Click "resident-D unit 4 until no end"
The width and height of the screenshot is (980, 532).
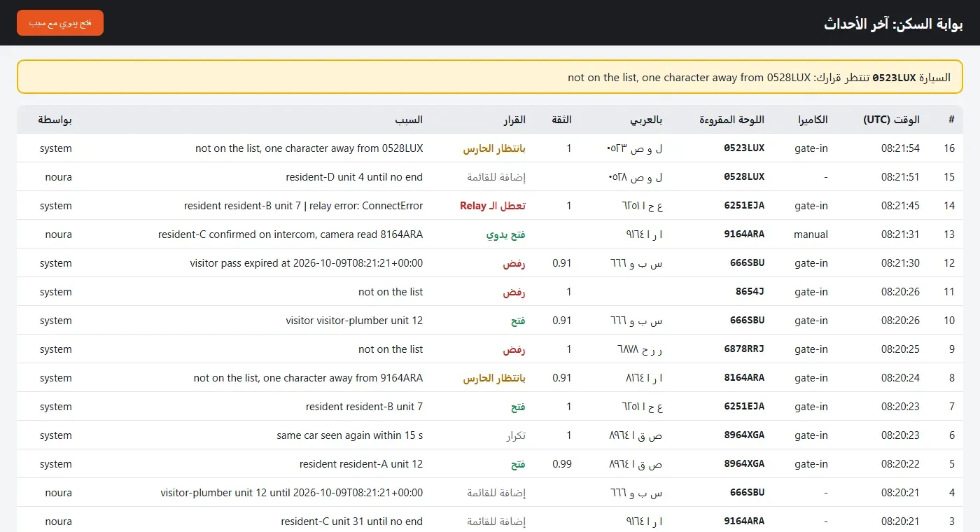click(355, 177)
